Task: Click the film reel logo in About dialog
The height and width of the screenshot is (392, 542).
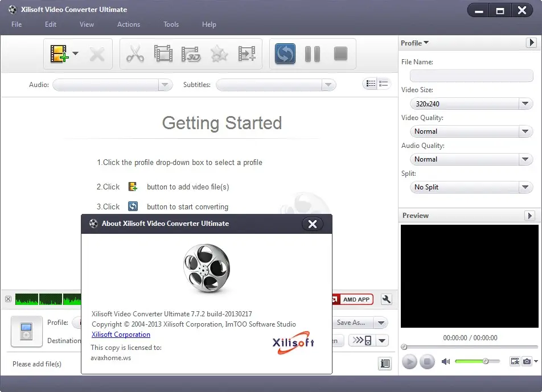Action: coord(207,269)
